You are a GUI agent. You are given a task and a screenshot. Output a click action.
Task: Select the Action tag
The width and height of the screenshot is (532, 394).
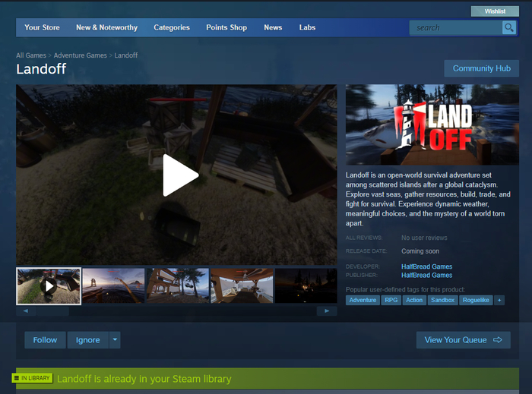pos(414,300)
